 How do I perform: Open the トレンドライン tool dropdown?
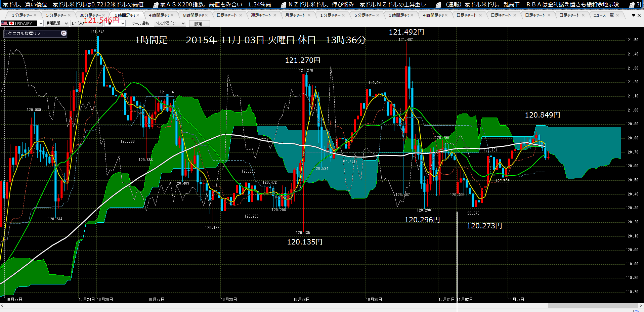point(183,24)
